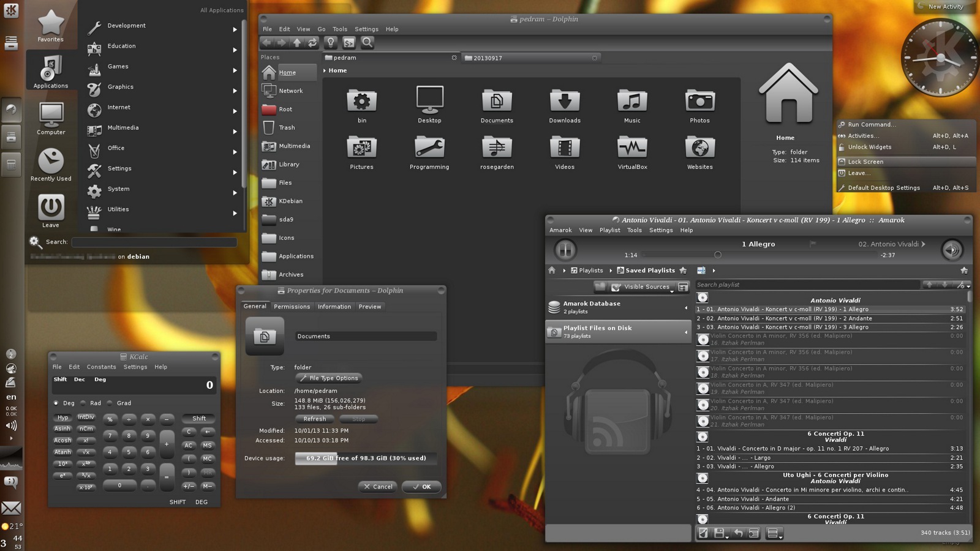Open KCalc Constants menu
980x551 pixels.
(101, 367)
